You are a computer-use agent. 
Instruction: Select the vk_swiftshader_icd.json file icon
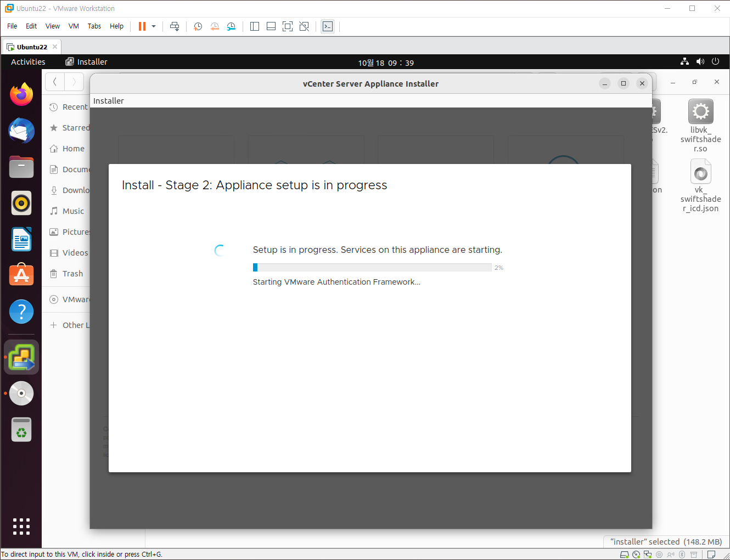tap(700, 172)
